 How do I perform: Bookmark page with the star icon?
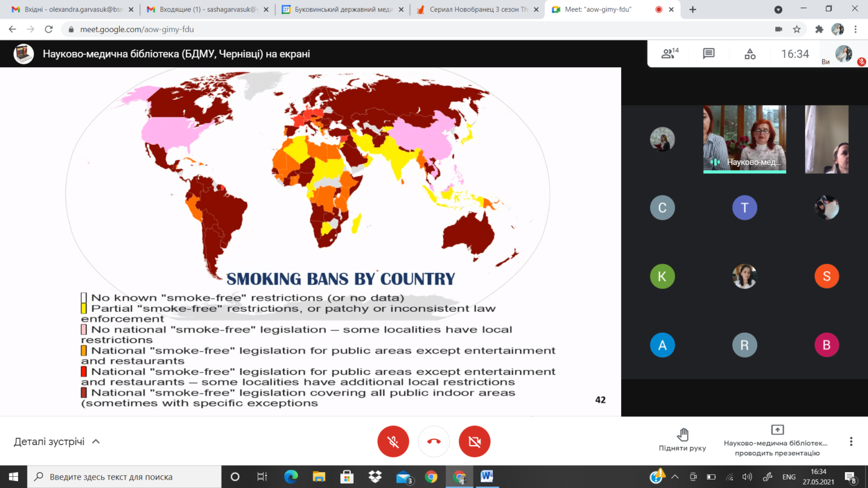pos(797,29)
